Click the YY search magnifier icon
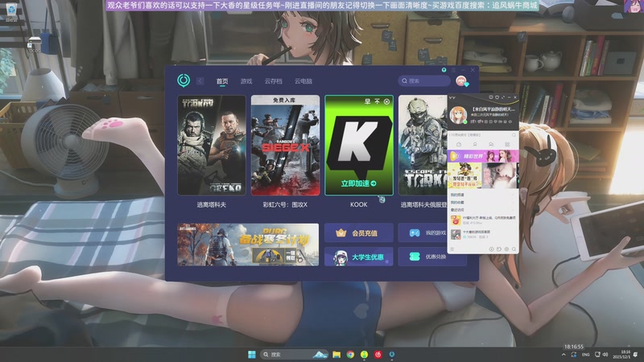 tap(514, 134)
